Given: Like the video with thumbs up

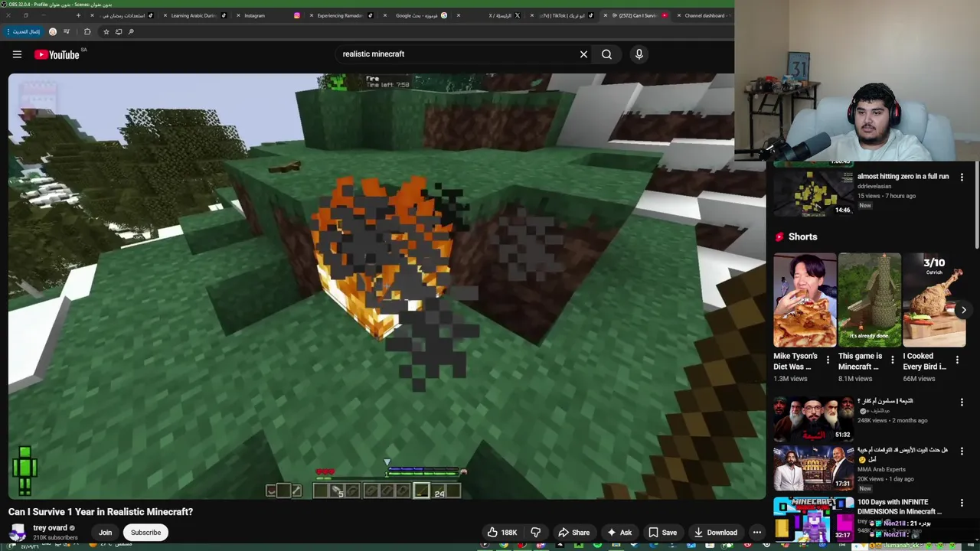Looking at the screenshot, I should [x=502, y=533].
